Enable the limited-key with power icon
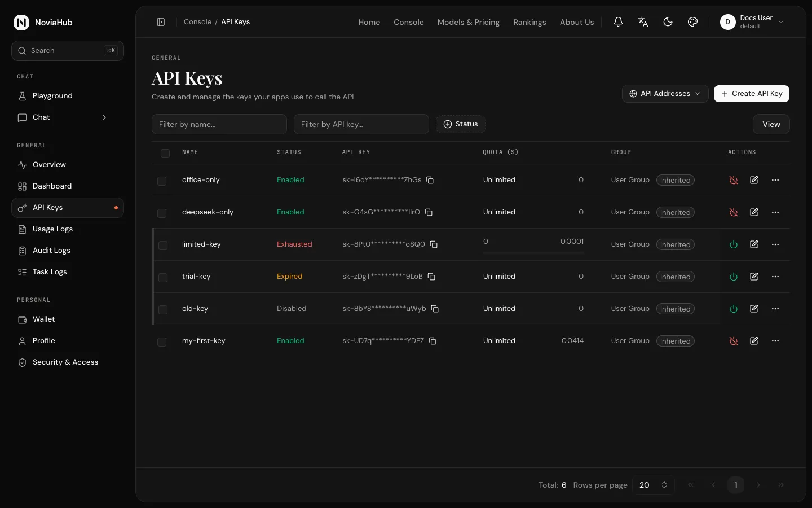812x508 pixels. pos(734,244)
